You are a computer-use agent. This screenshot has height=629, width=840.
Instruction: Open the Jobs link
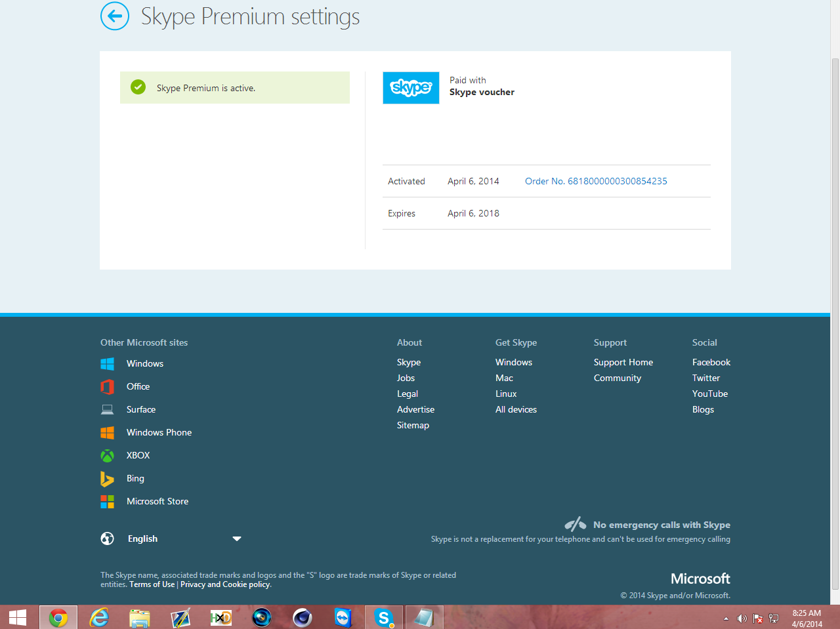pos(406,378)
